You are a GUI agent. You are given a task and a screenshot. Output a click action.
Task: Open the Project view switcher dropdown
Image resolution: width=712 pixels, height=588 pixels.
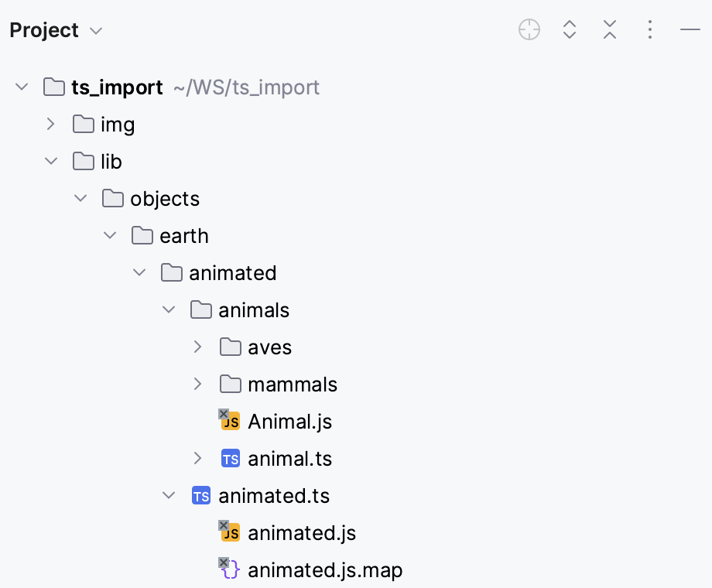(x=94, y=31)
